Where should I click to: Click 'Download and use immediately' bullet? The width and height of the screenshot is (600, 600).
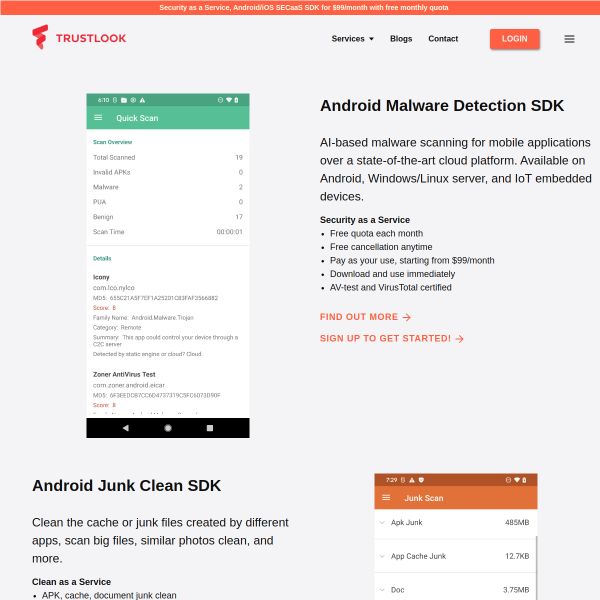coord(392,274)
